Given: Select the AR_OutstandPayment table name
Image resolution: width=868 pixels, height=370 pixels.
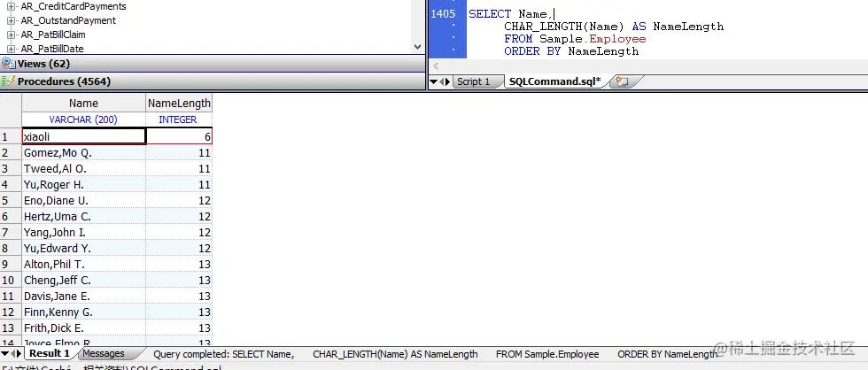Looking at the screenshot, I should (69, 20).
